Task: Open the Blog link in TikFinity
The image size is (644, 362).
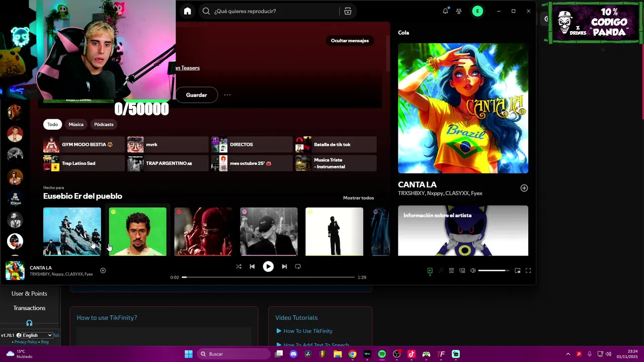Action: point(45,342)
